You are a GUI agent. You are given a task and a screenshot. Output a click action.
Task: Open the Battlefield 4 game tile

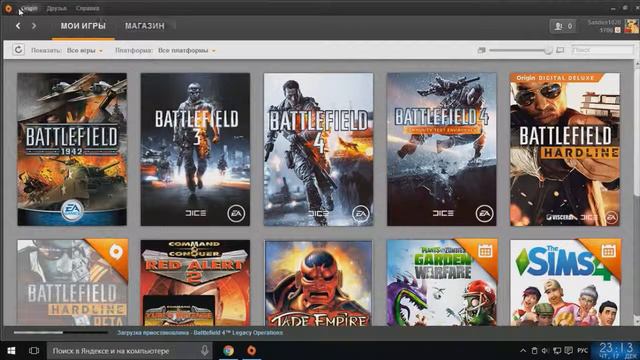(x=318, y=149)
